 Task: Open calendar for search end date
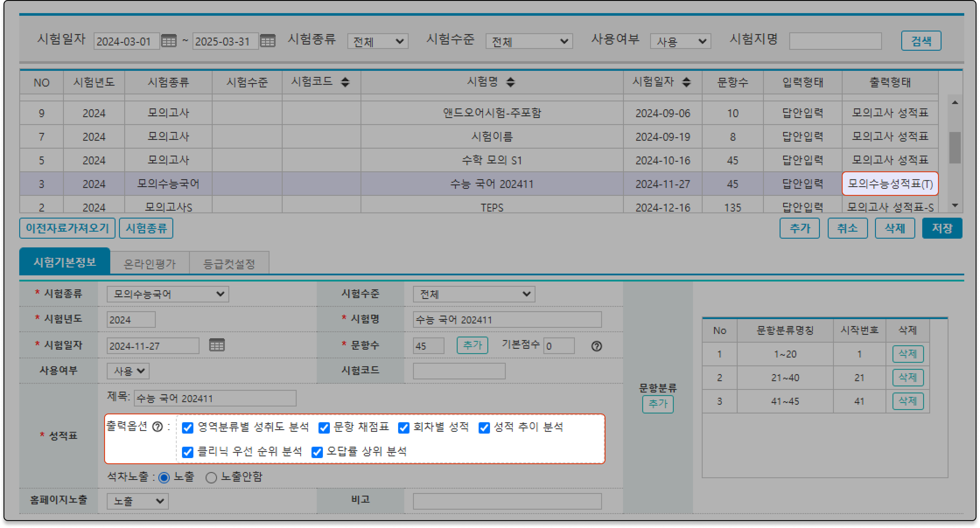pos(268,41)
